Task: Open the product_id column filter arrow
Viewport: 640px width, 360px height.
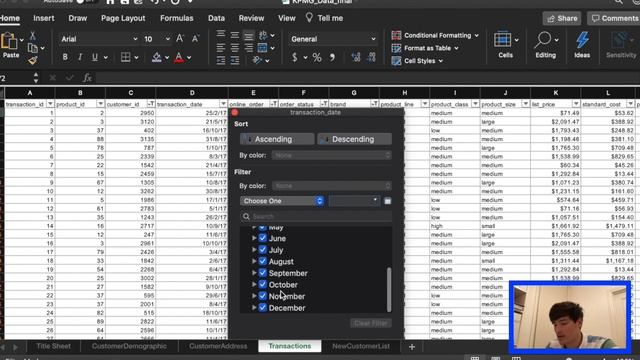Action: point(100,104)
